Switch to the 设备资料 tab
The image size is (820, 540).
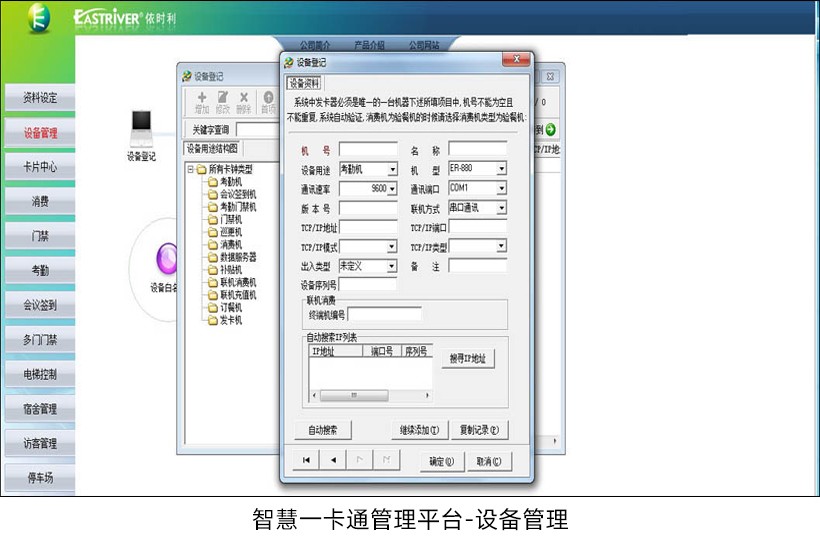point(304,84)
